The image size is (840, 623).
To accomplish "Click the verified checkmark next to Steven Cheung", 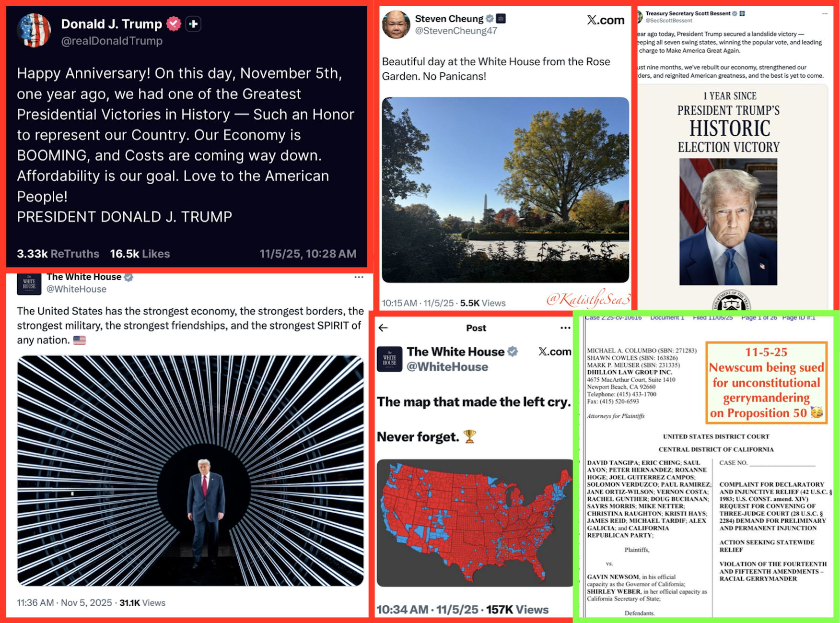I will click(490, 19).
